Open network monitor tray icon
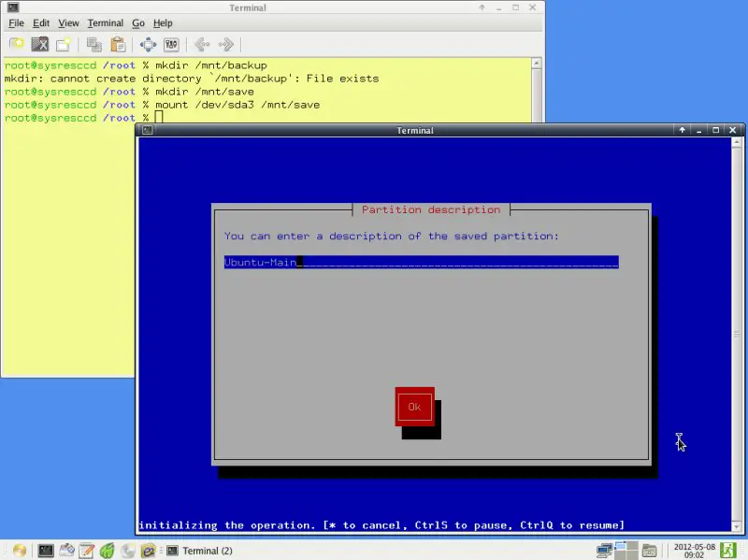This screenshot has width=748, height=560. tap(604, 551)
